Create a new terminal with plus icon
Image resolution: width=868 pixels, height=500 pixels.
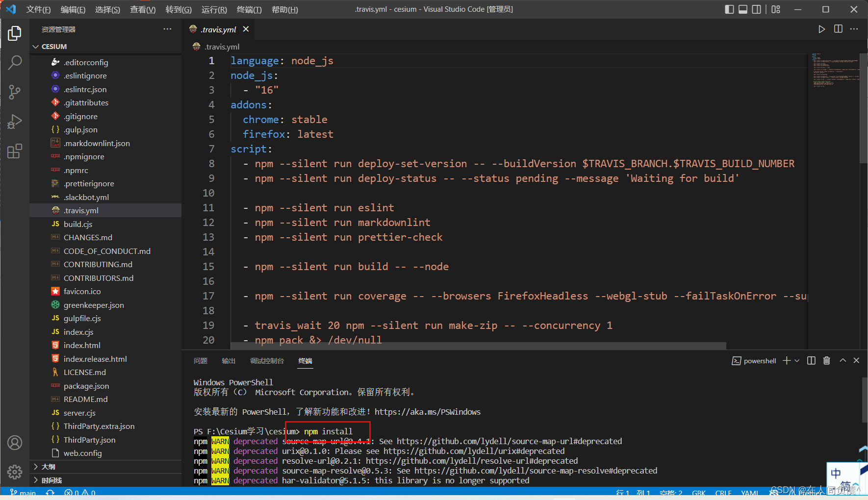(787, 361)
